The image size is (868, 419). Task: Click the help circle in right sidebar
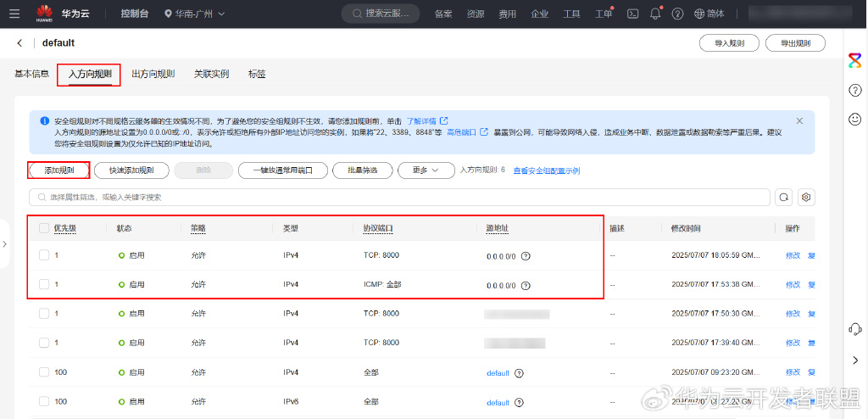tap(855, 90)
